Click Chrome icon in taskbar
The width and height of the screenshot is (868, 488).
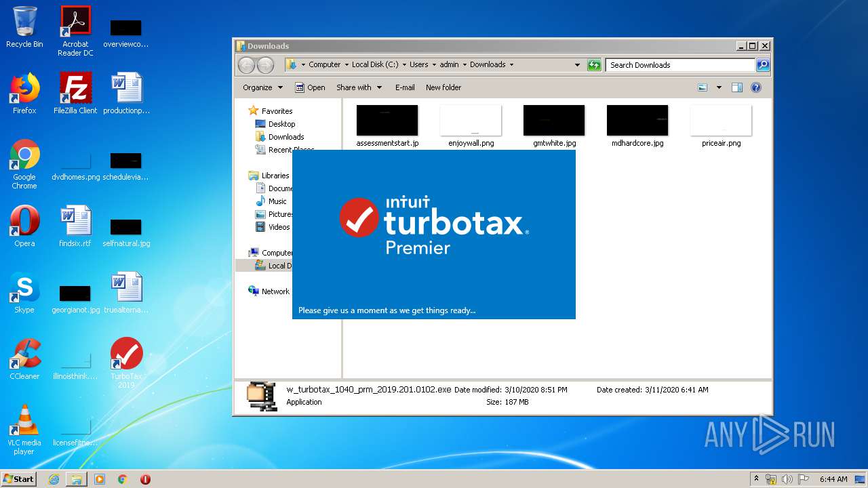(123, 479)
